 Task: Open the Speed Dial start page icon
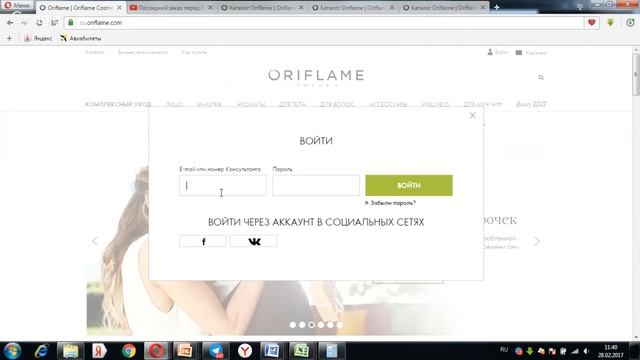click(54, 23)
